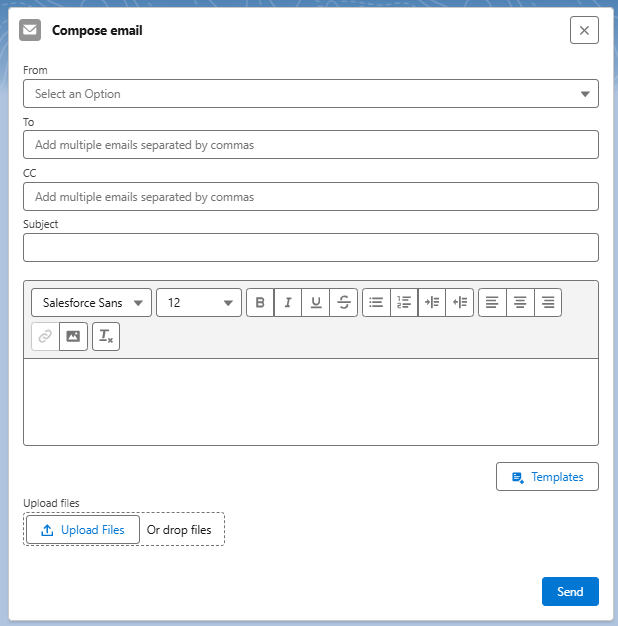Insert an image into email body
This screenshot has height=626, width=618.
pos(73,337)
